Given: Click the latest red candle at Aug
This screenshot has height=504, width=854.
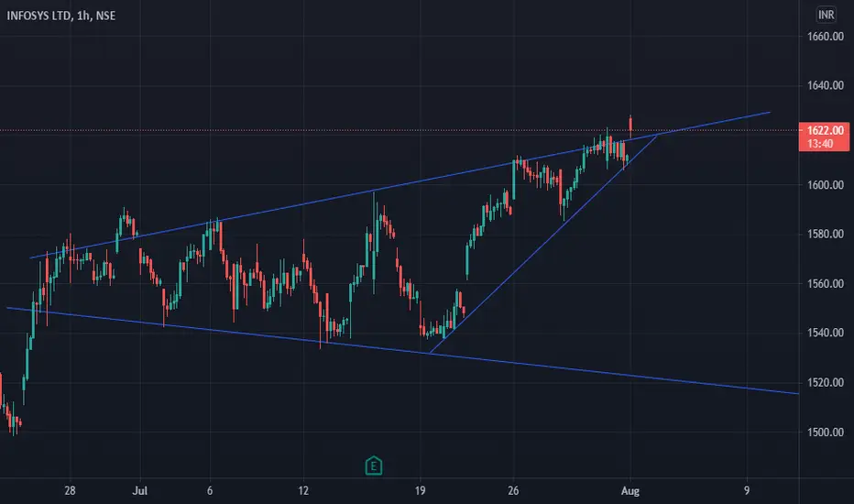Looking at the screenshot, I should 630,126.
